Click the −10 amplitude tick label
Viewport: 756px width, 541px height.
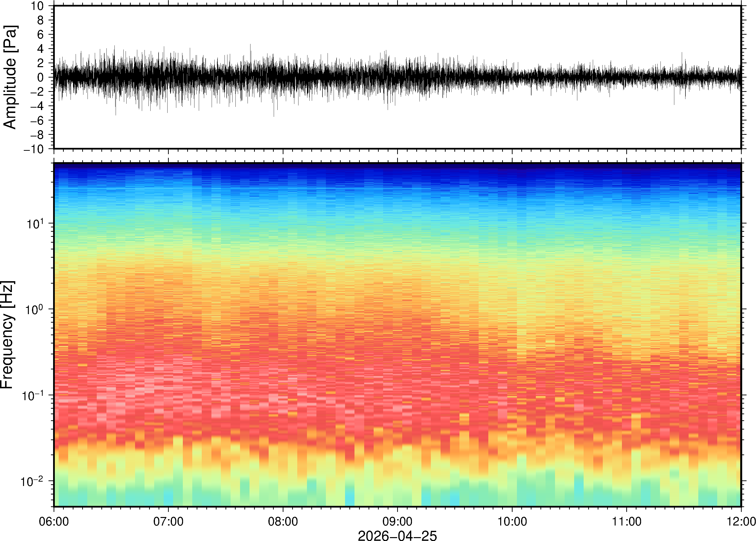pos(34,149)
